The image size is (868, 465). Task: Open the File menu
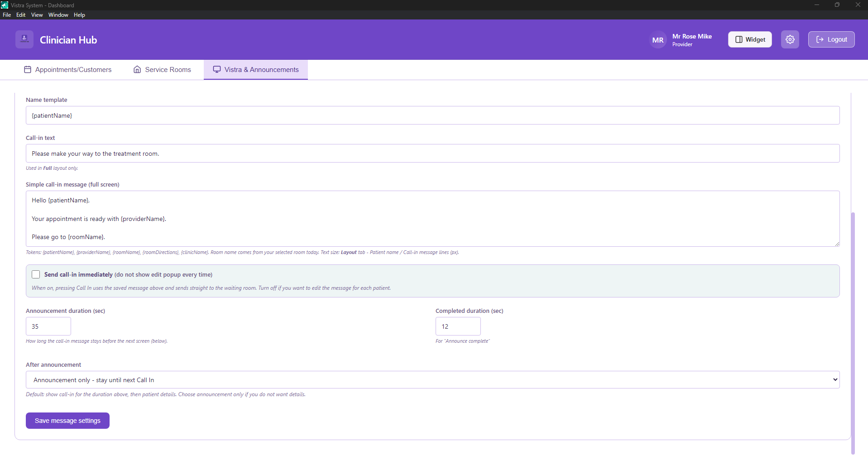tap(7, 15)
